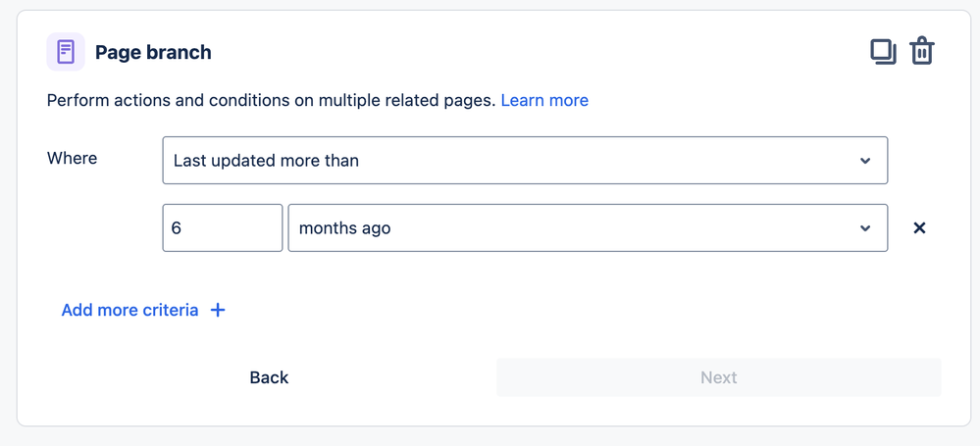
Task: Delete the Page branch with trash icon
Action: point(921,51)
